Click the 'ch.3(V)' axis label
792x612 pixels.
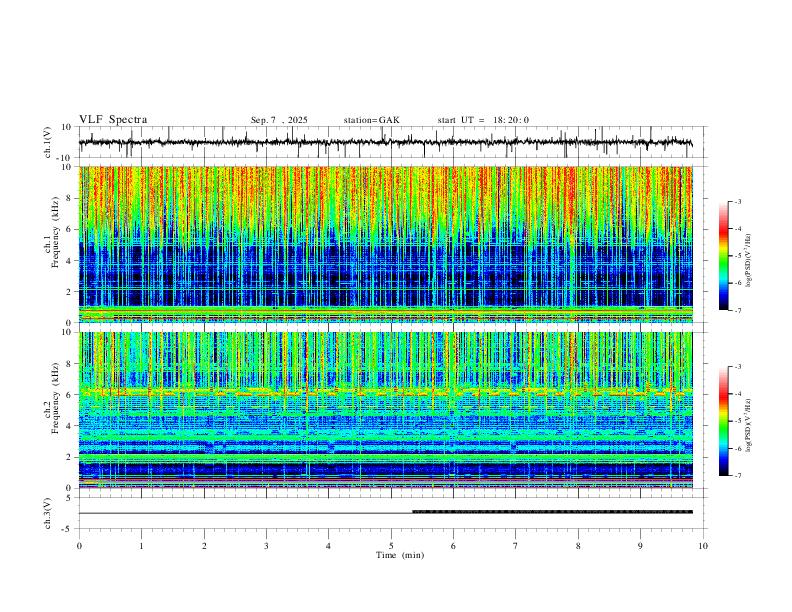[48, 514]
